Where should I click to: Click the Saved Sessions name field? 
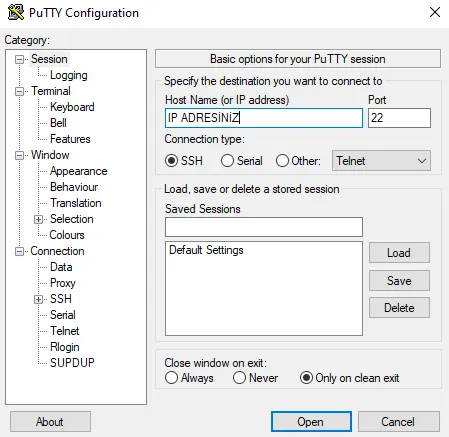click(264, 227)
